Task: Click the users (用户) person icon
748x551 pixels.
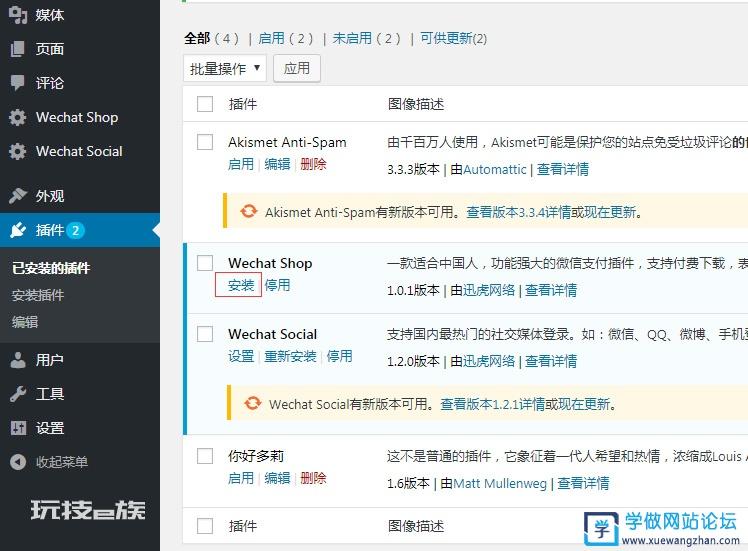Action: coord(18,360)
